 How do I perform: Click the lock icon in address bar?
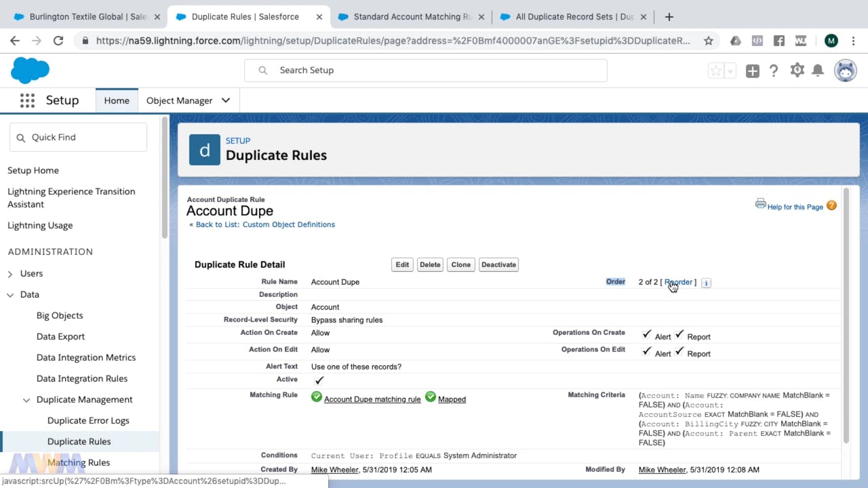85,41
